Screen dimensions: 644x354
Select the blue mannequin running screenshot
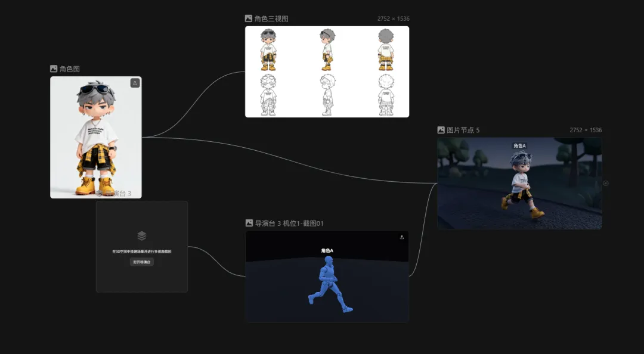click(x=327, y=277)
